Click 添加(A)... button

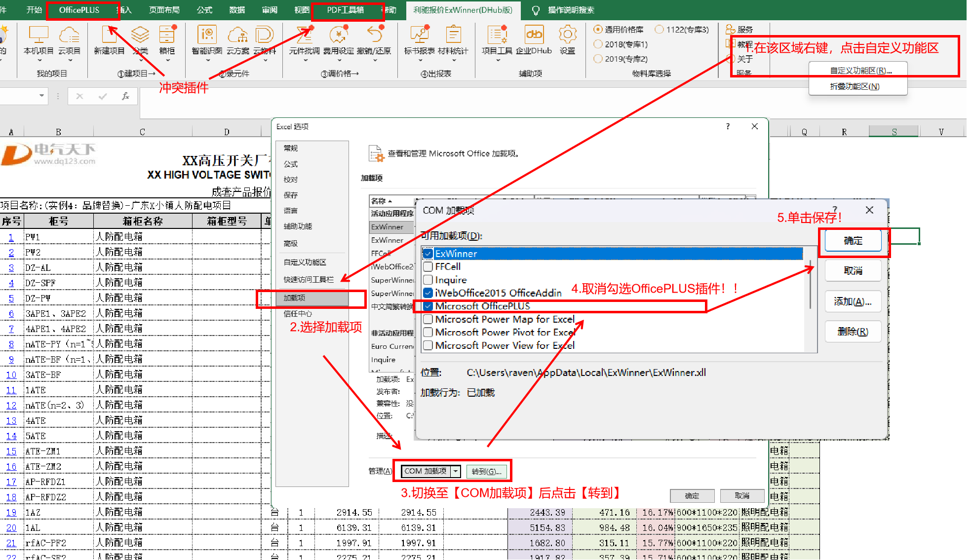[853, 301]
